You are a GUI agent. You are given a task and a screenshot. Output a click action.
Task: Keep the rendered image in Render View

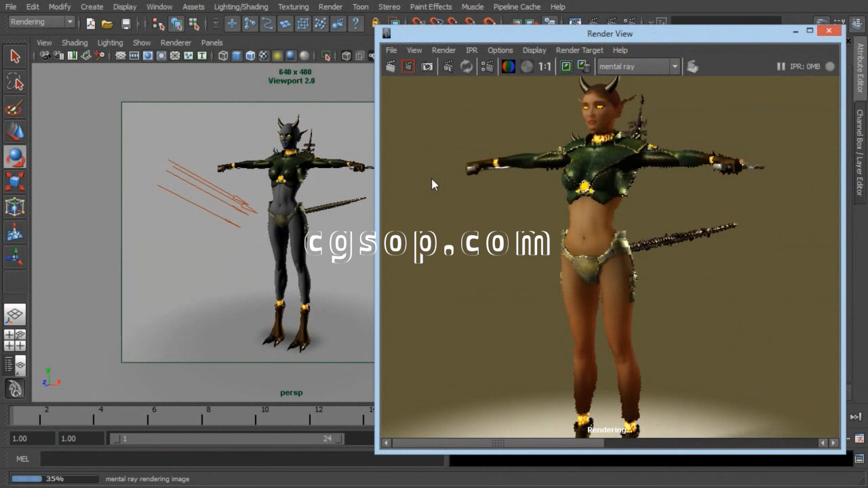pos(566,66)
